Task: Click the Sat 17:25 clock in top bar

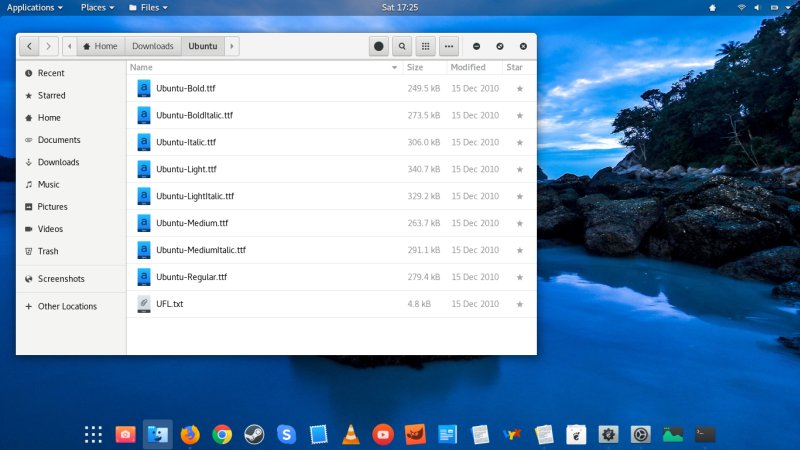Action: (x=400, y=7)
